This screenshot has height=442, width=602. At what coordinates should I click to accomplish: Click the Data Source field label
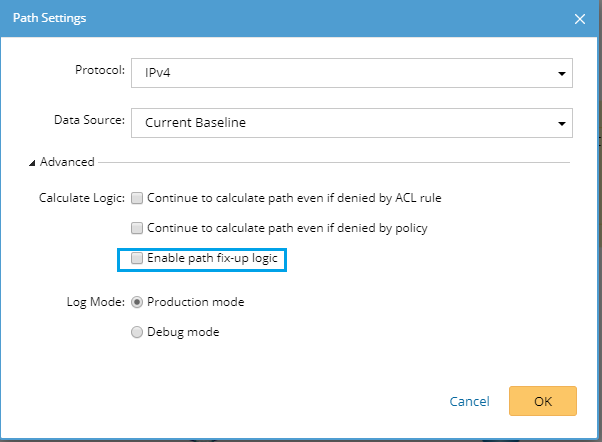pos(89,121)
